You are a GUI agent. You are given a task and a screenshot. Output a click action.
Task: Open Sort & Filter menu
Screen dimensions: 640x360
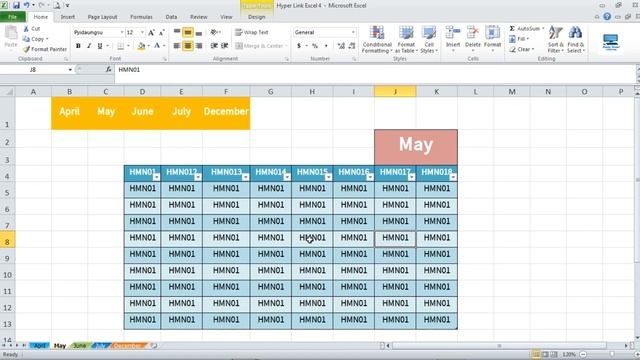pyautogui.click(x=556, y=39)
